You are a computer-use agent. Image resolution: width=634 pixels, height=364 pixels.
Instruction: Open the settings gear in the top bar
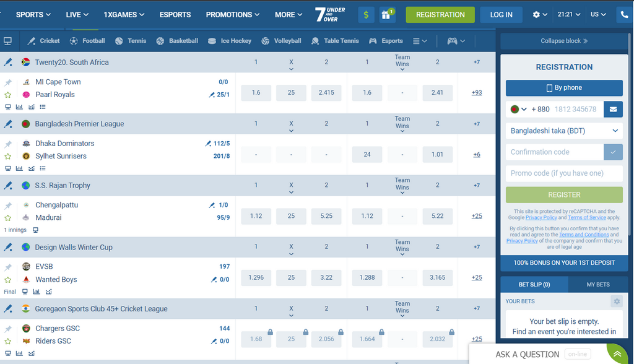pyautogui.click(x=537, y=14)
